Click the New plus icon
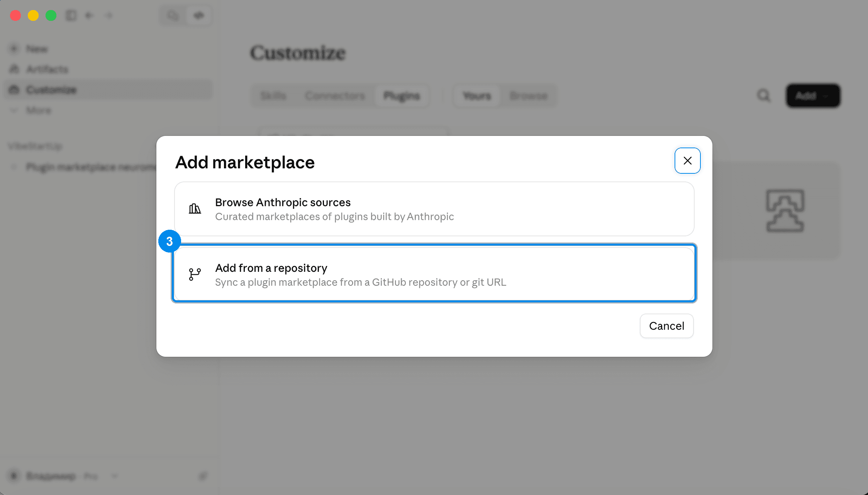Viewport: 868px width, 495px height. coord(14,49)
